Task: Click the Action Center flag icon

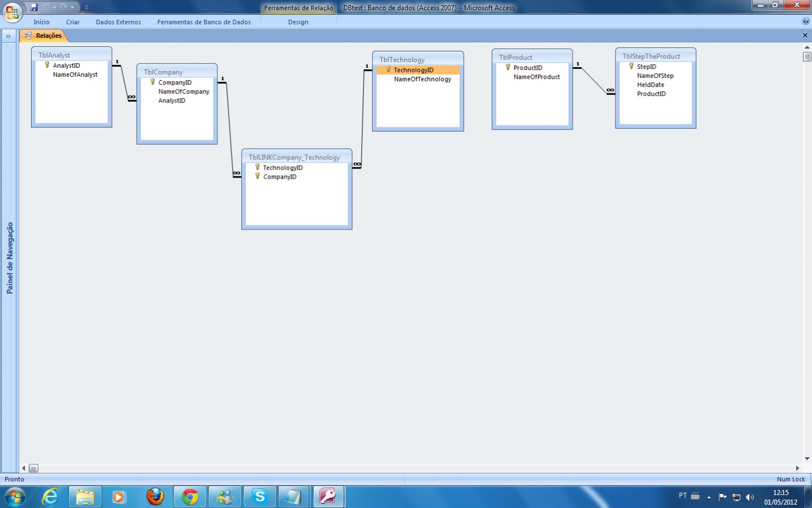Action: (723, 497)
